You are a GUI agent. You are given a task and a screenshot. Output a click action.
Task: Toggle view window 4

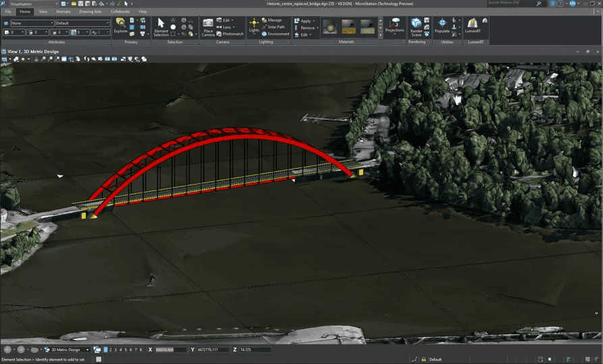[121, 350]
